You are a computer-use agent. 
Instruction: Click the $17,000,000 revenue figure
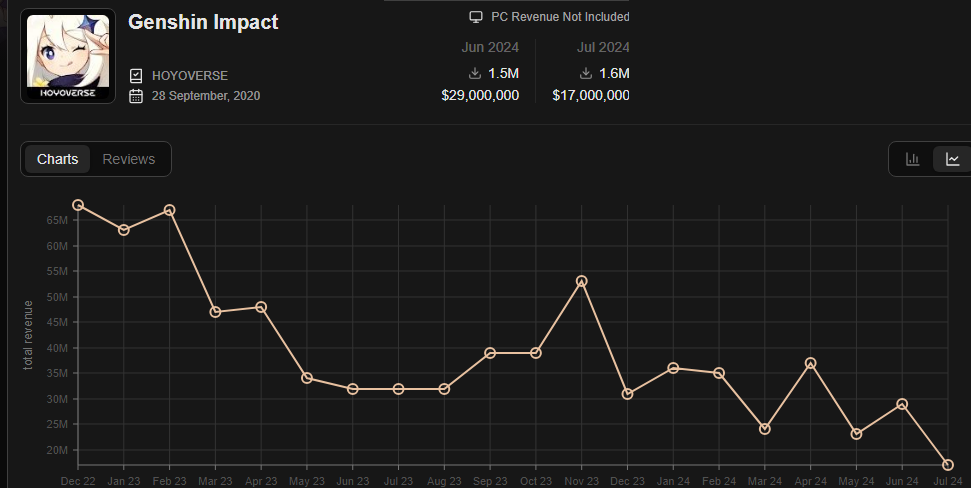tap(591, 95)
